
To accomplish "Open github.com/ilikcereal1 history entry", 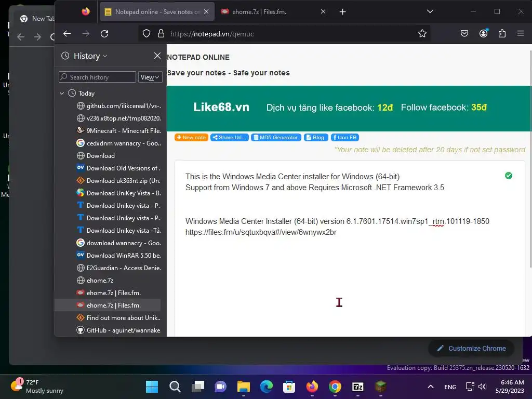I will click(119, 106).
